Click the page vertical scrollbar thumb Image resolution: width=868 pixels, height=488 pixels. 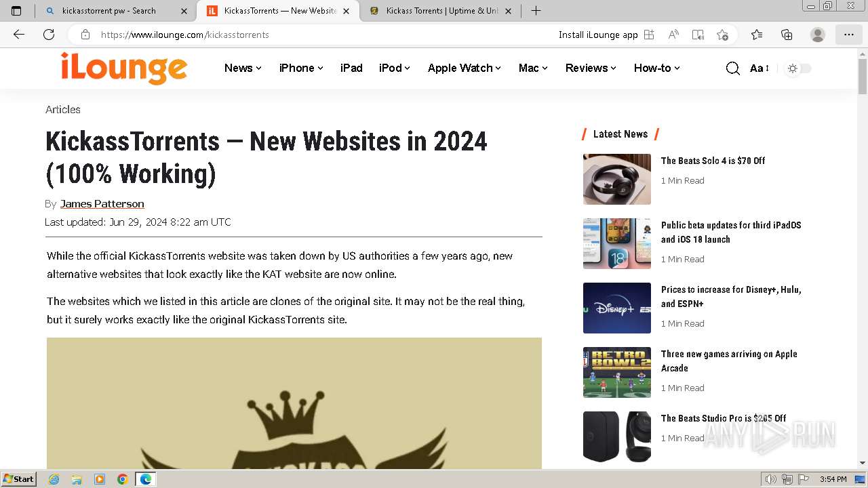pyautogui.click(x=863, y=76)
